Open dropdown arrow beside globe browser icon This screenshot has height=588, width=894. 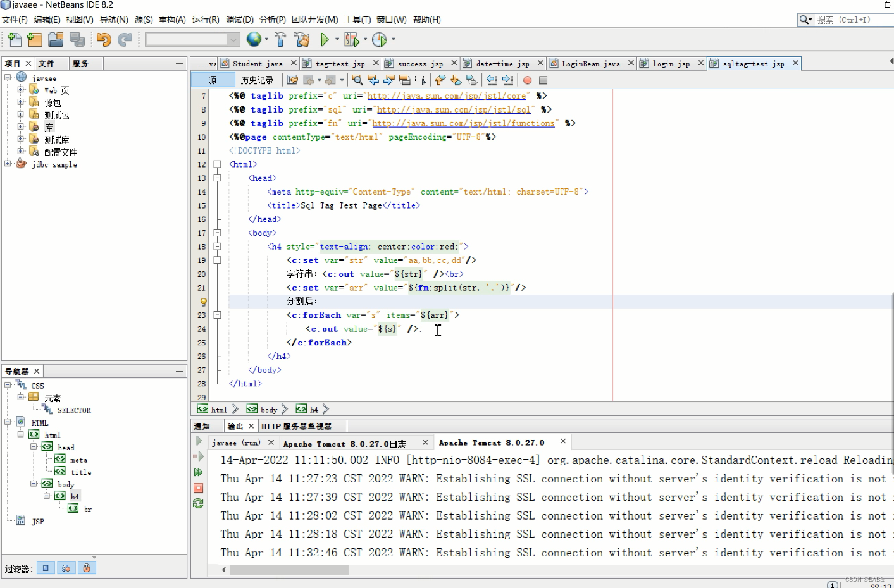(266, 39)
